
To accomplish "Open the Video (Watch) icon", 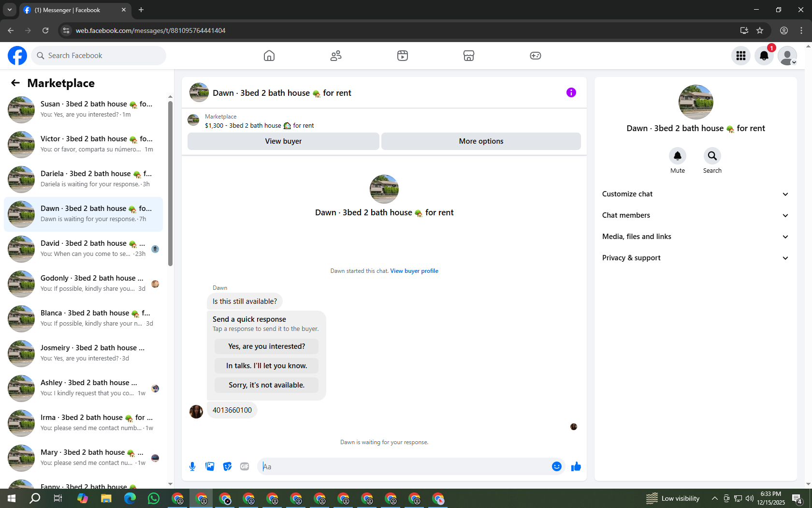I will (403, 56).
